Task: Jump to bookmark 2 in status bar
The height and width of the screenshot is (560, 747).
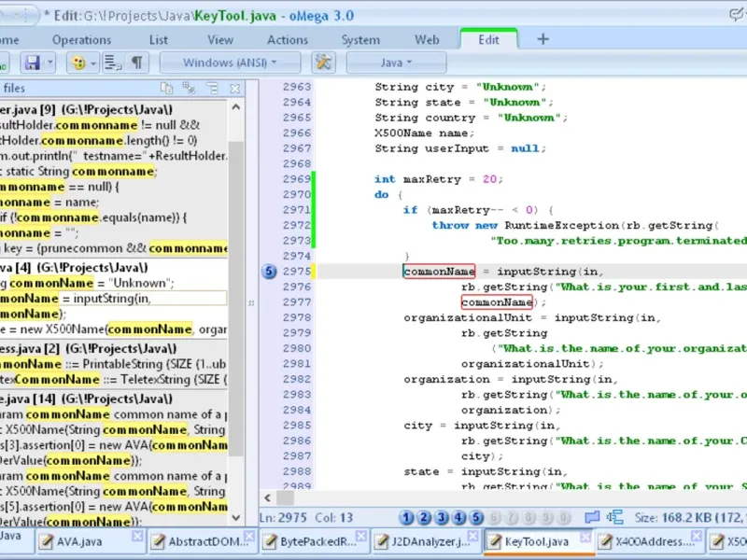Action: [x=424, y=517]
